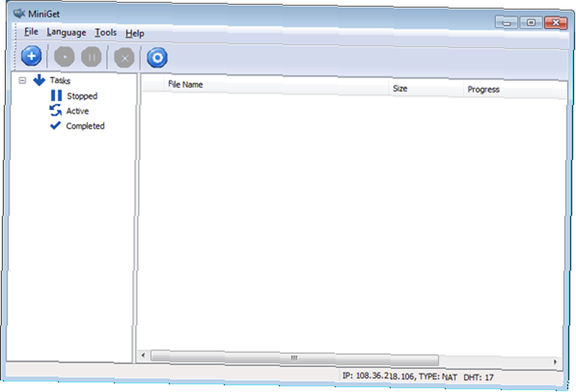Click the grayed Start task toolbar button

pos(65,57)
